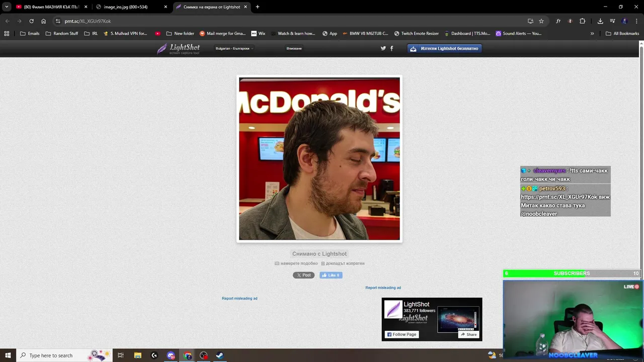
Task: Open the All Bookmarks folder
Action: click(x=622, y=34)
